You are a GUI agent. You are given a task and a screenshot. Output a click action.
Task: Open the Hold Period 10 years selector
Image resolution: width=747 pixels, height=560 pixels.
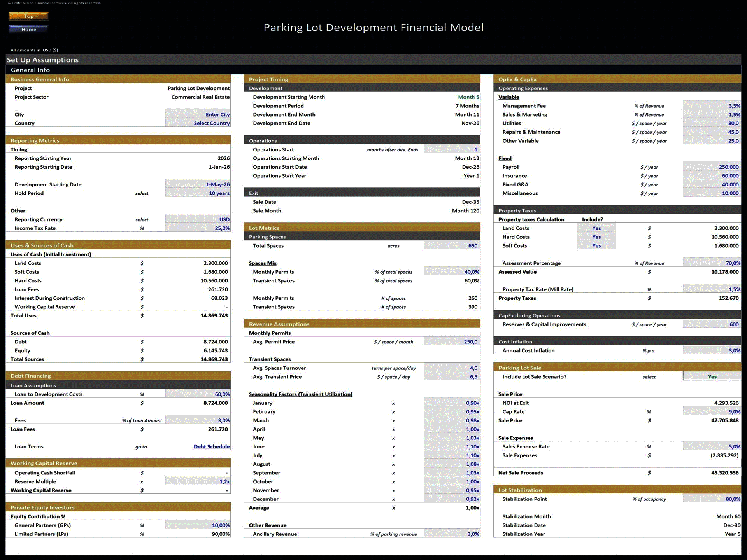[198, 193]
